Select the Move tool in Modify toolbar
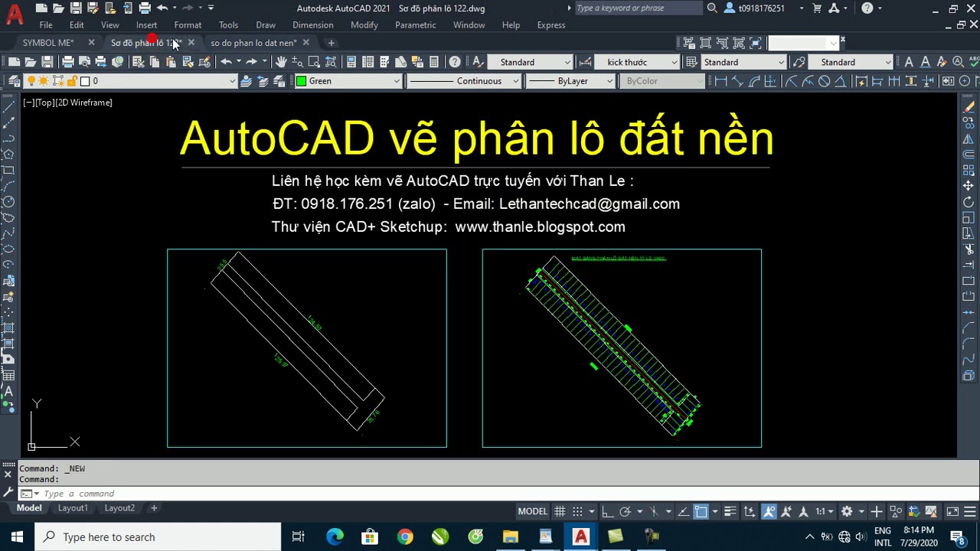Image resolution: width=980 pixels, height=551 pixels. 969,186
